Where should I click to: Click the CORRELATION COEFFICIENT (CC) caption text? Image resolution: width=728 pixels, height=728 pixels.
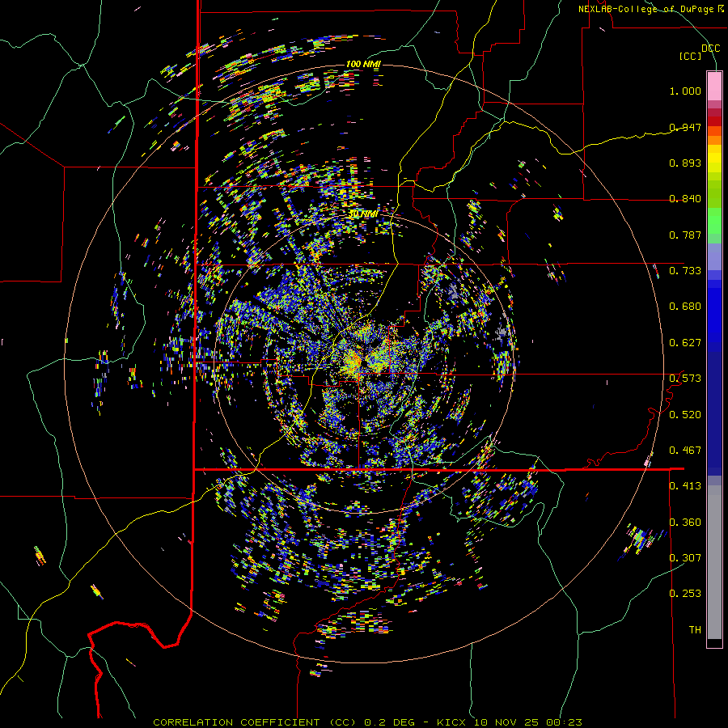pyautogui.click(x=255, y=722)
